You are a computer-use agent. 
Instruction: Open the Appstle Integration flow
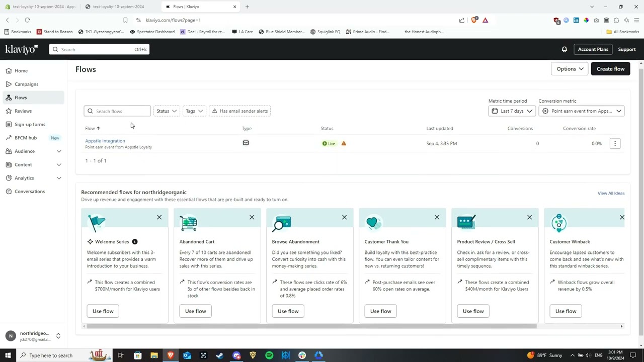click(105, 141)
